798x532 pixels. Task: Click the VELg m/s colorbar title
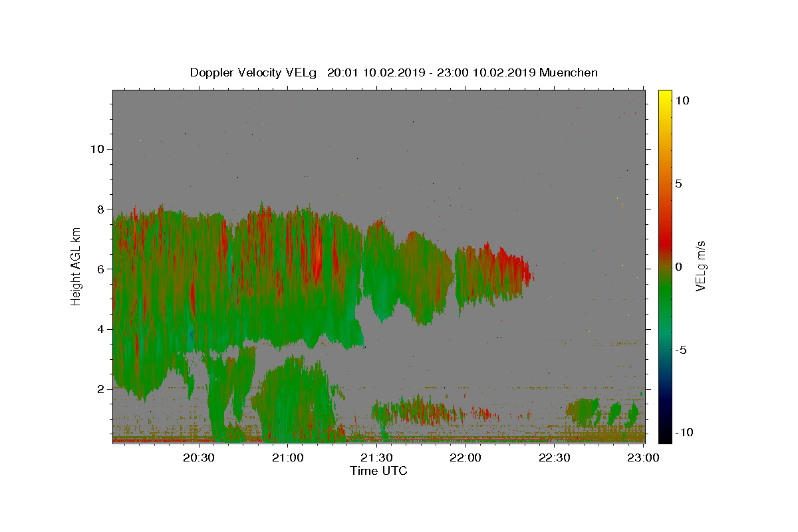(x=700, y=266)
